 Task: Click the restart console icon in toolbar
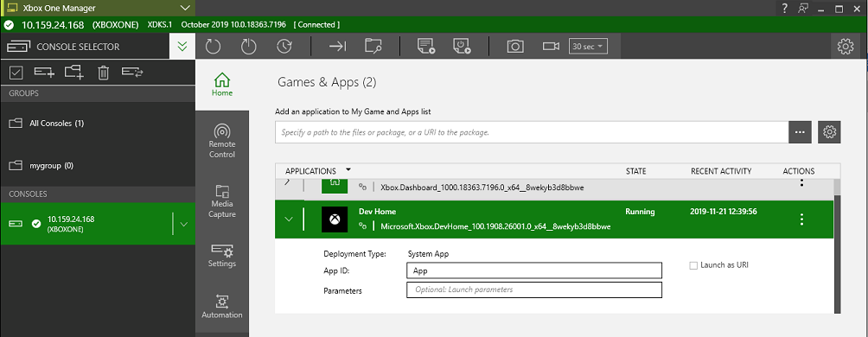213,47
